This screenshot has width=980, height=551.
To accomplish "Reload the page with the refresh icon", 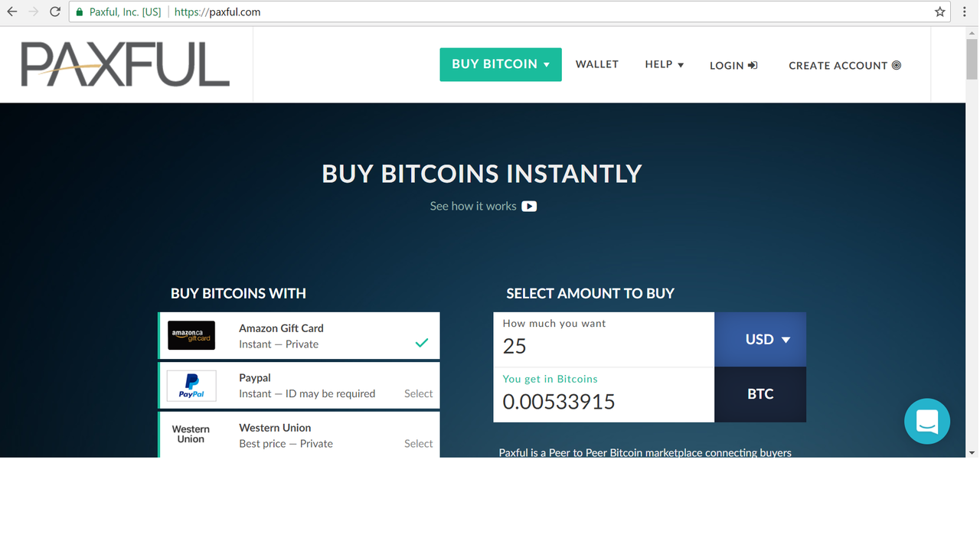I will [55, 12].
